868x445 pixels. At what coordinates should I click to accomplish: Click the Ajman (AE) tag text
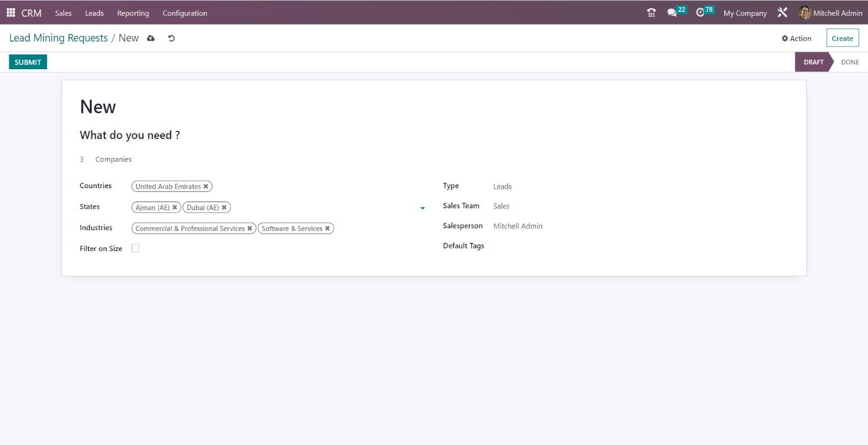(153, 207)
